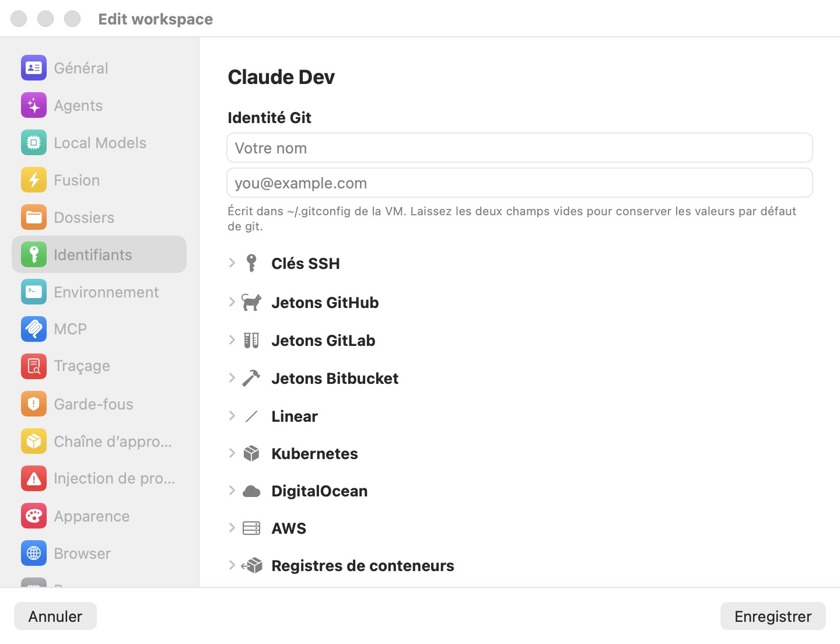The image size is (840, 644).
Task: Click the Enregistrer button
Action: tap(773, 616)
